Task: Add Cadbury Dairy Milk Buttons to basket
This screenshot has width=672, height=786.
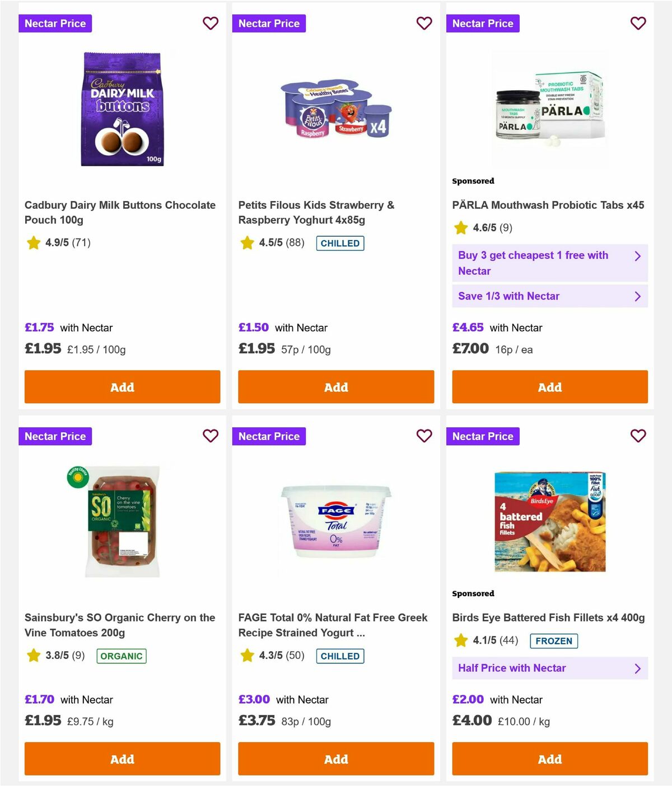Action: 122,387
